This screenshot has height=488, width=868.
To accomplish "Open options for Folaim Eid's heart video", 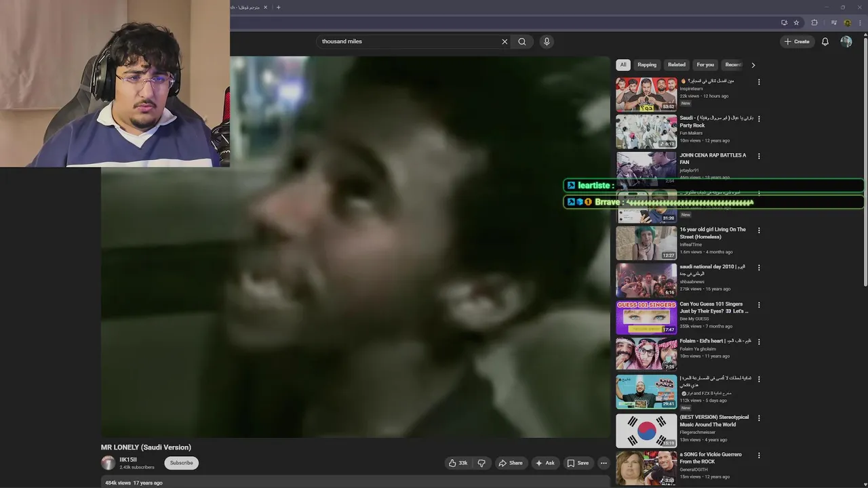I will pos(759,342).
